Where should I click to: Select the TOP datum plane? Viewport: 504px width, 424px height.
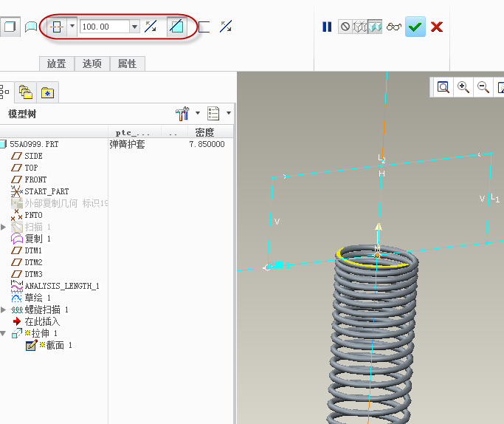pos(31,168)
